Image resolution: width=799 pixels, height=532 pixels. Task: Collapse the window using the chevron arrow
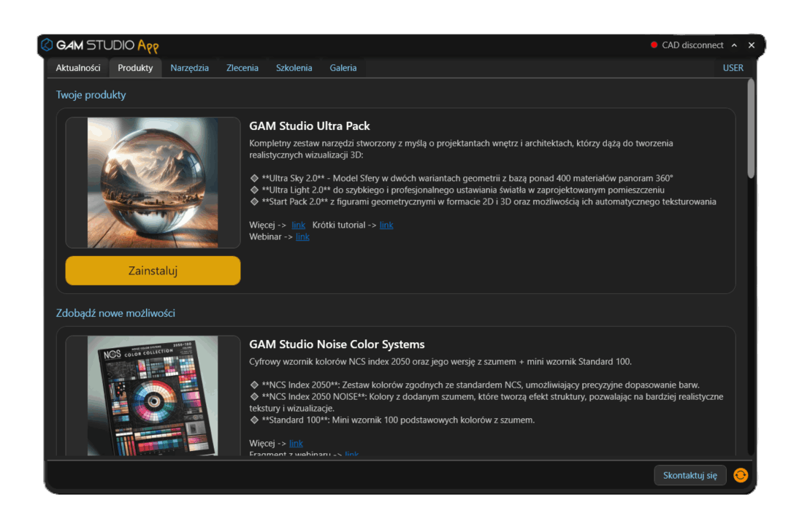(734, 45)
